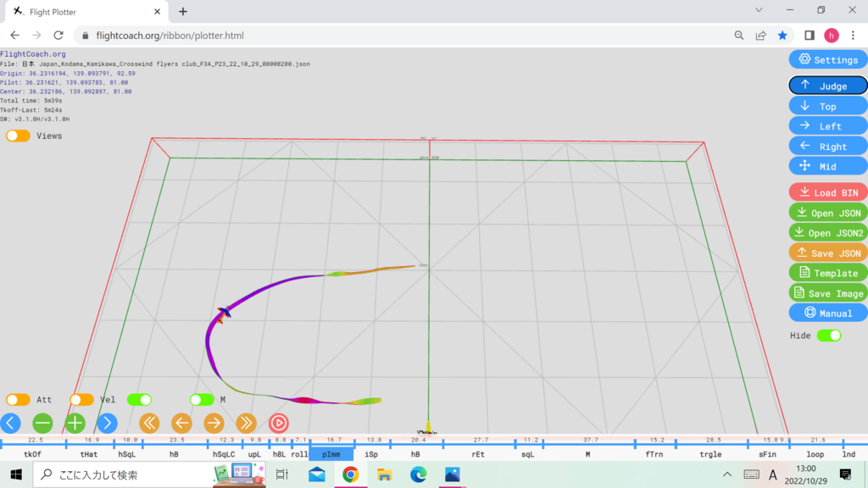The width and height of the screenshot is (868, 488).
Task: Select the lnd timeline segment
Action: [x=849, y=454]
